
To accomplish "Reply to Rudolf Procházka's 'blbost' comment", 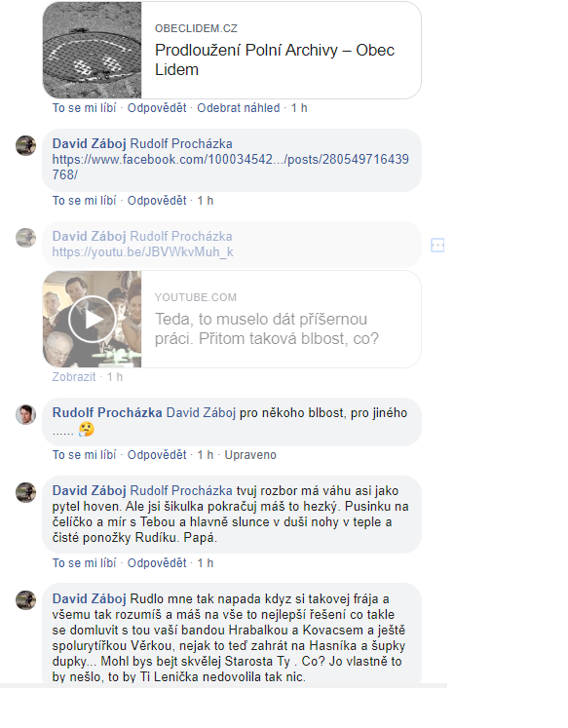I will [157, 455].
